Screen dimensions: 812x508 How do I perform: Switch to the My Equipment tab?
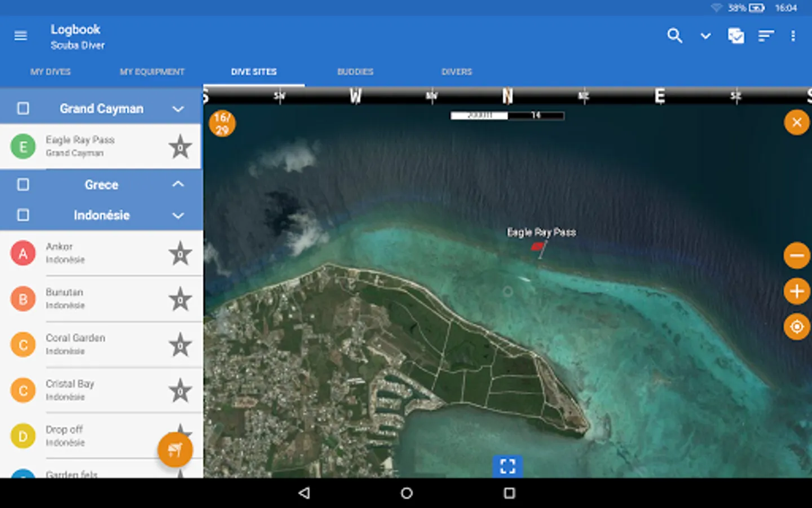click(152, 72)
